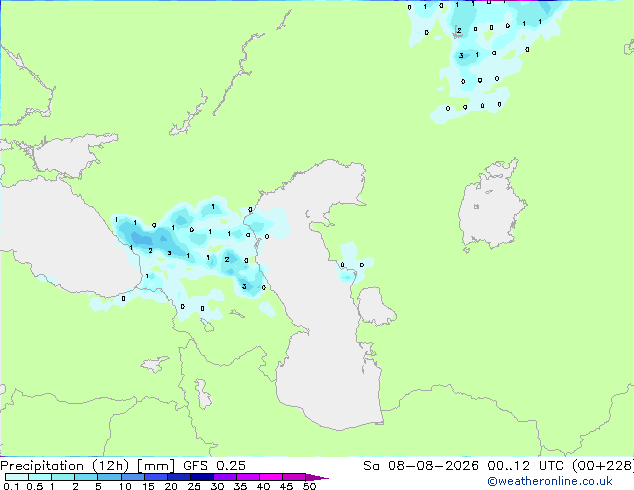Select the 45–50 mm legend color box
Image resolution: width=634 pixels, height=490 pixels.
pos(294,477)
